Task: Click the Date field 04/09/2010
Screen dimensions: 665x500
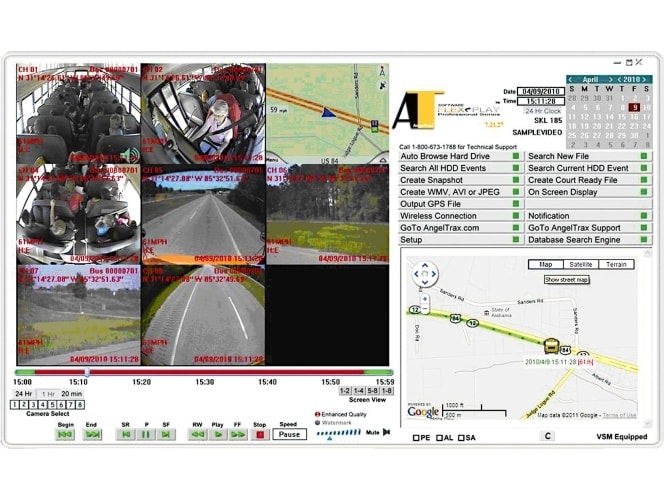Action: 541,91
